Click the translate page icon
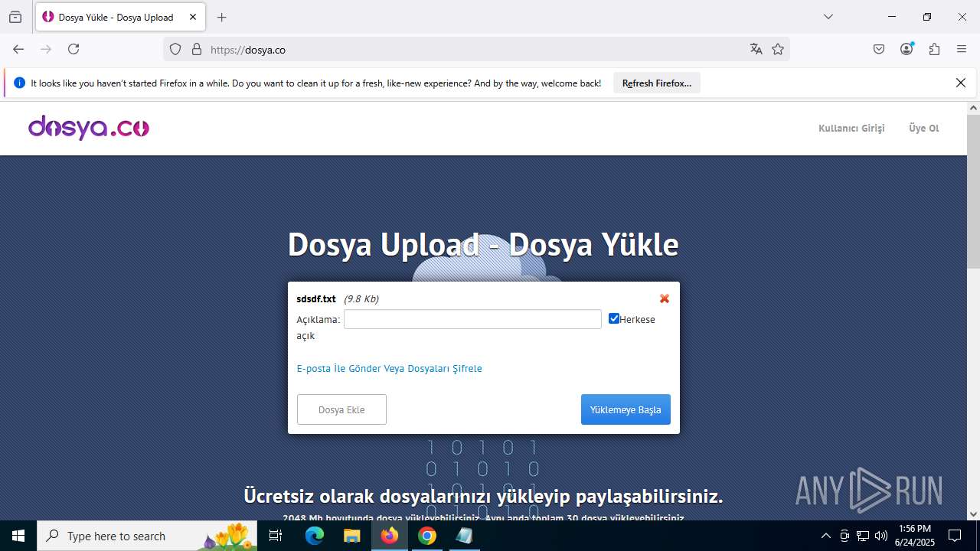 756,49
